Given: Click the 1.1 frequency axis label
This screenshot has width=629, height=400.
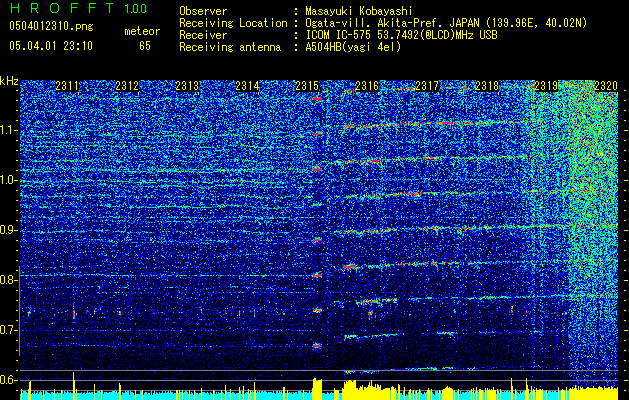Looking at the screenshot, I should click(9, 130).
